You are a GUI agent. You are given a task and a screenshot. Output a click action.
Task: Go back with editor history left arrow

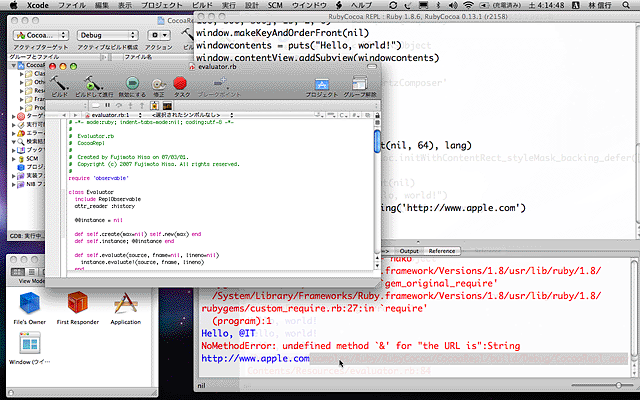coord(64,116)
